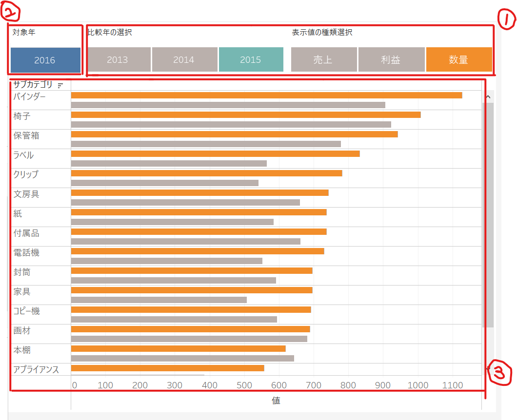This screenshot has height=420, width=517.
Task: Click the orange bar for バインダー
Action: coord(266,95)
